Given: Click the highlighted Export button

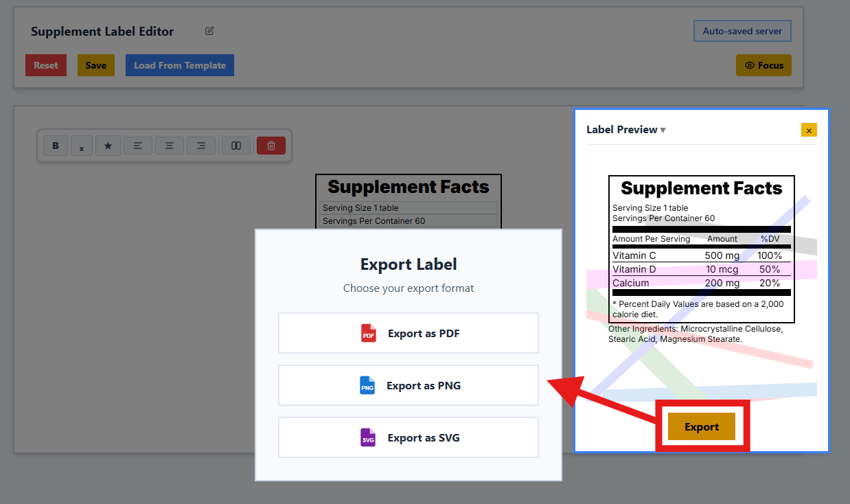Looking at the screenshot, I should [x=702, y=426].
